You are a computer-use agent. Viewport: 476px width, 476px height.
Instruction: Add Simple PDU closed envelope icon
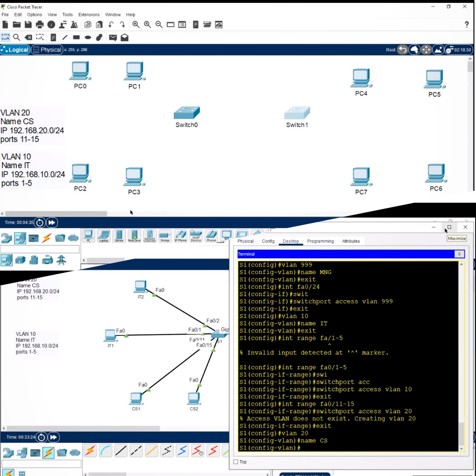113,38
